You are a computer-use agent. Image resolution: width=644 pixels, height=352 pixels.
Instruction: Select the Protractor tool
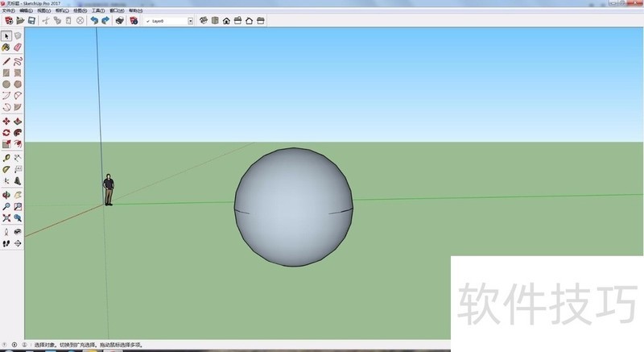[x=6, y=169]
